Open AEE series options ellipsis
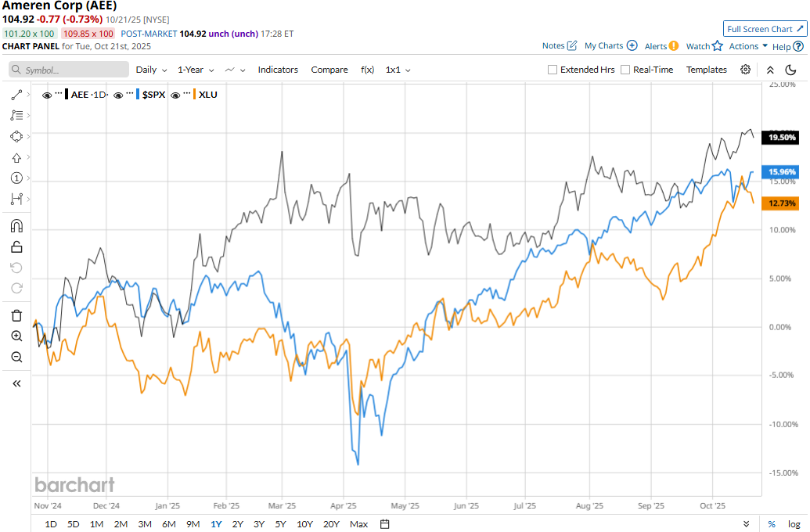 tap(59, 93)
